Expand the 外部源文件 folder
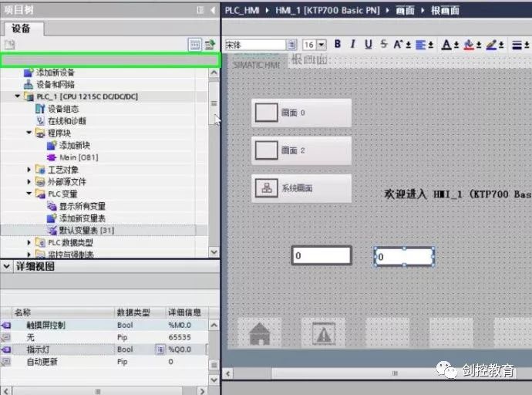532x395 pixels. 29,181
